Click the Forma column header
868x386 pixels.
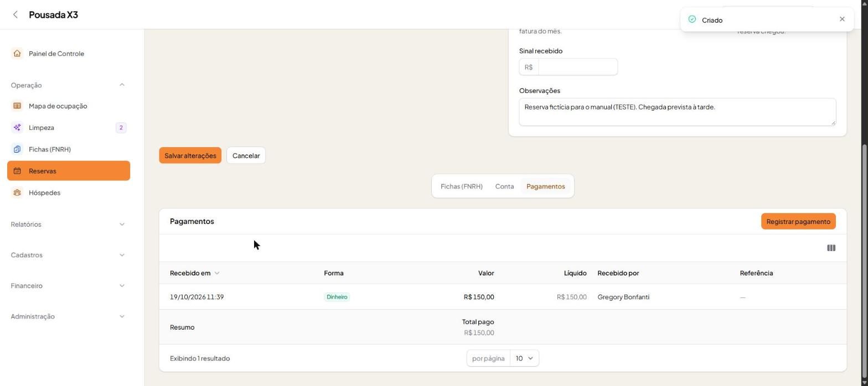tap(334, 273)
